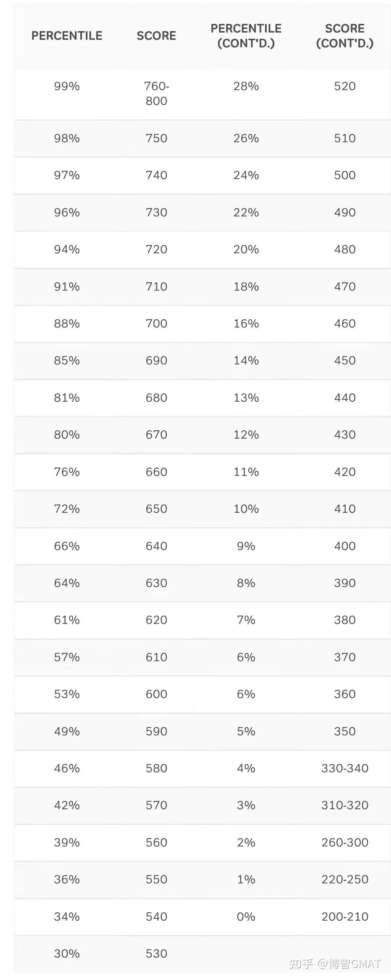Select the SCORE (CONT'D.) header
Image resolution: width=391 pixels, height=980 pixels.
tap(345, 36)
